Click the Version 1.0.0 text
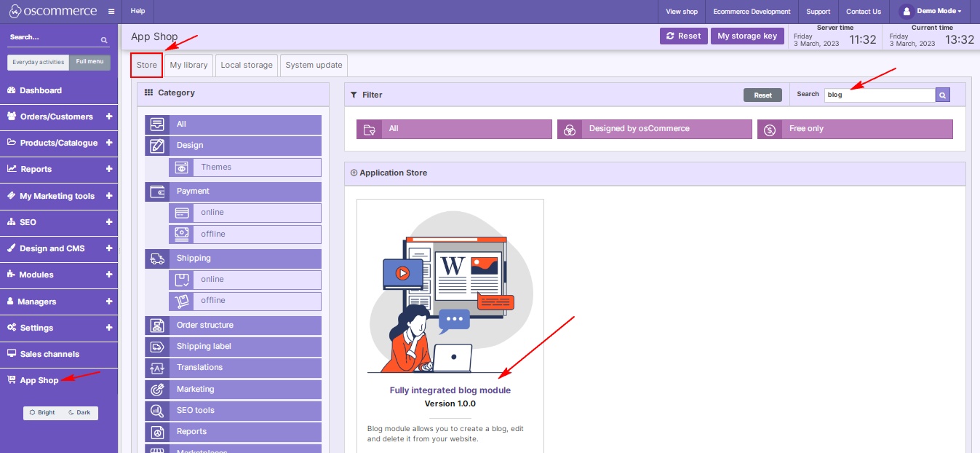The image size is (980, 453). pyautogui.click(x=450, y=403)
